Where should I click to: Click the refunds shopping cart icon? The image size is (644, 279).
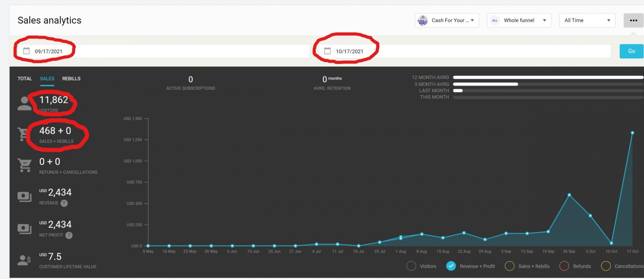24,166
